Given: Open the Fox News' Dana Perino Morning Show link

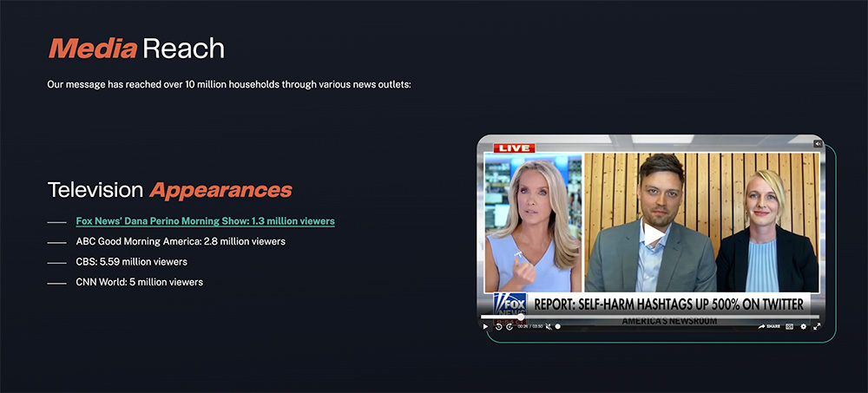Looking at the screenshot, I should pyautogui.click(x=206, y=221).
